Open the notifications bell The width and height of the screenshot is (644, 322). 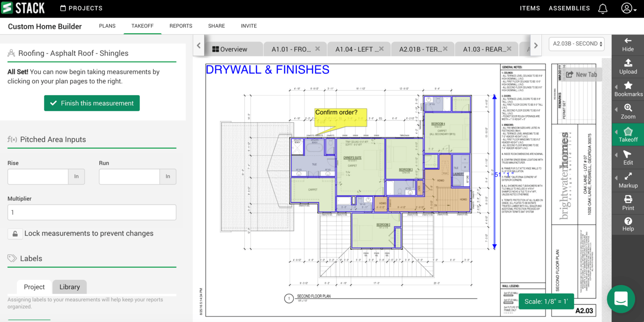(x=602, y=8)
